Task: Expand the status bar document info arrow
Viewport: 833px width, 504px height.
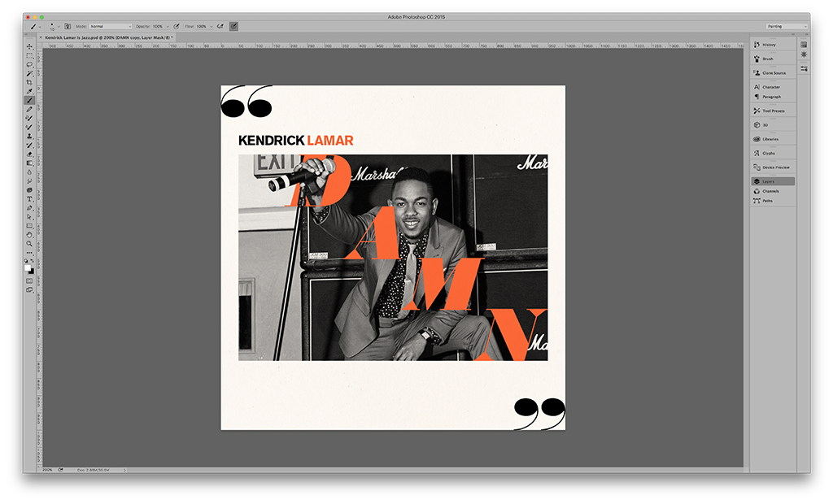Action: coord(124,470)
